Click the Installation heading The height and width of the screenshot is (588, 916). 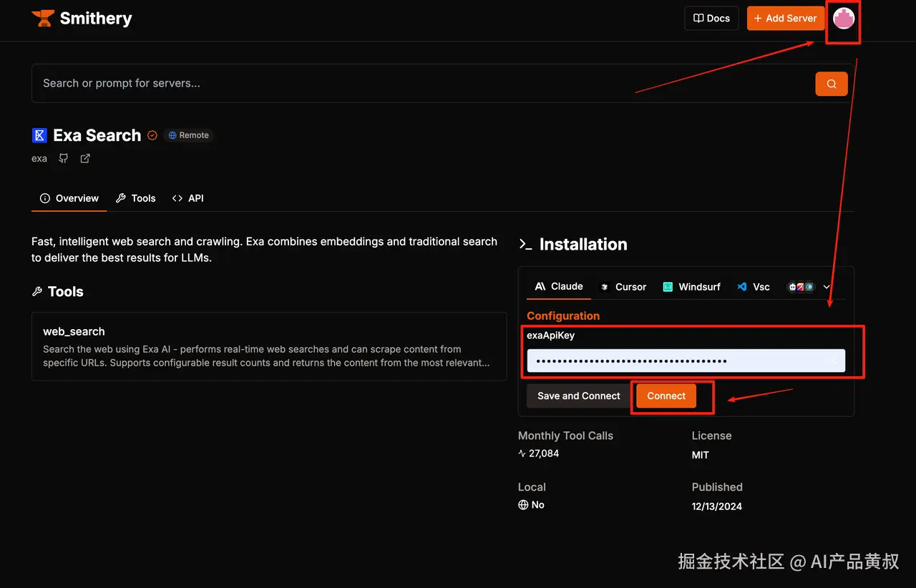(x=583, y=245)
